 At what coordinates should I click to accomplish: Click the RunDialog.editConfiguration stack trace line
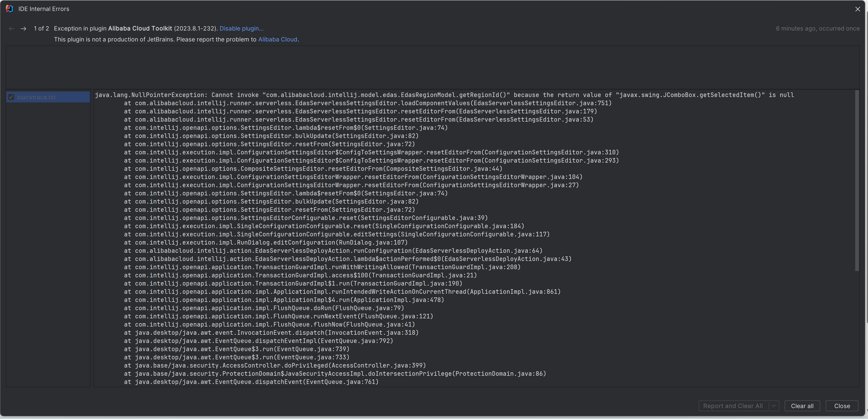pos(265,242)
